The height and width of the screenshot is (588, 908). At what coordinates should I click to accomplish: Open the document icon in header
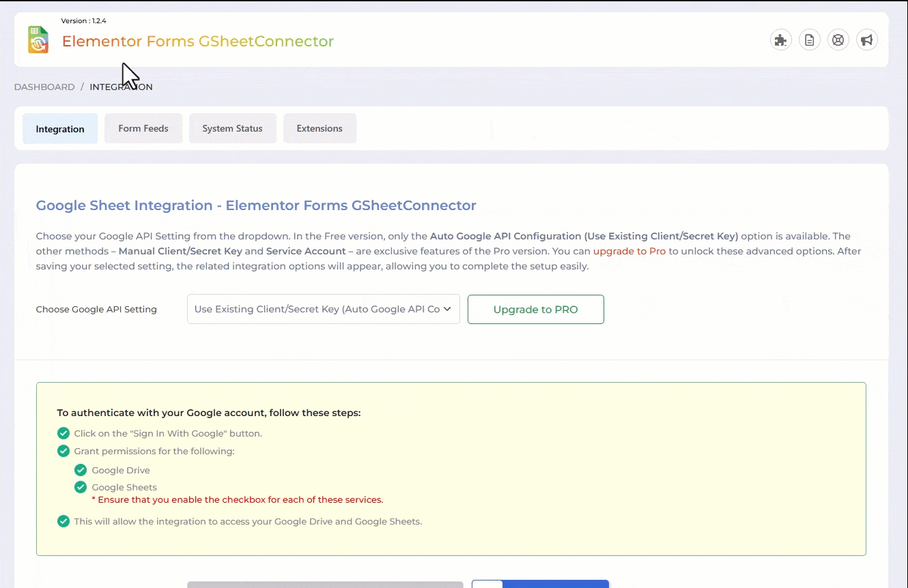point(809,40)
